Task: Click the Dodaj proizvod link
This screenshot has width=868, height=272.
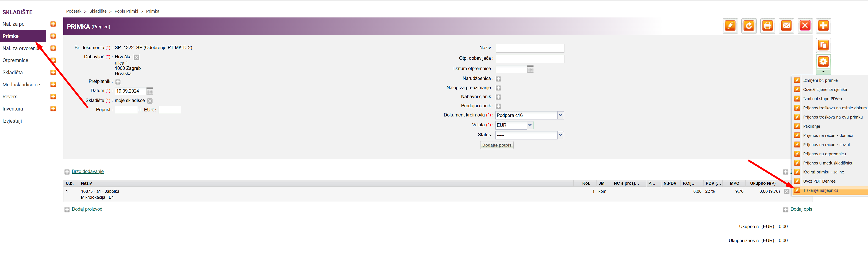Action: point(87,209)
